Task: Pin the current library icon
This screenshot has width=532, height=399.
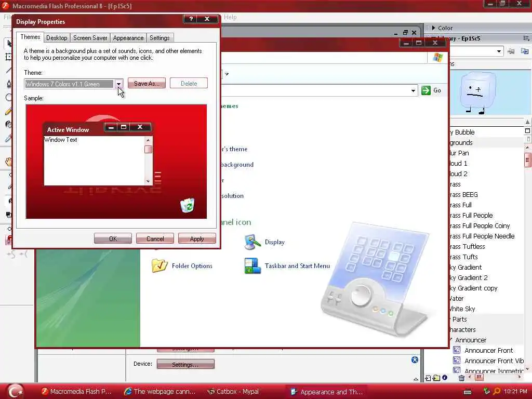Action: (511, 51)
